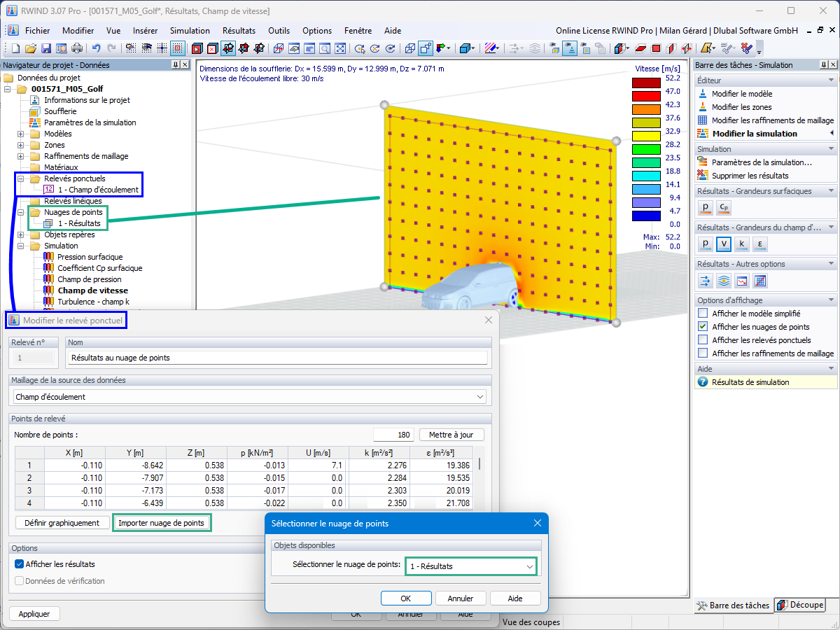Expand the Objets repères tree node

tap(20, 234)
